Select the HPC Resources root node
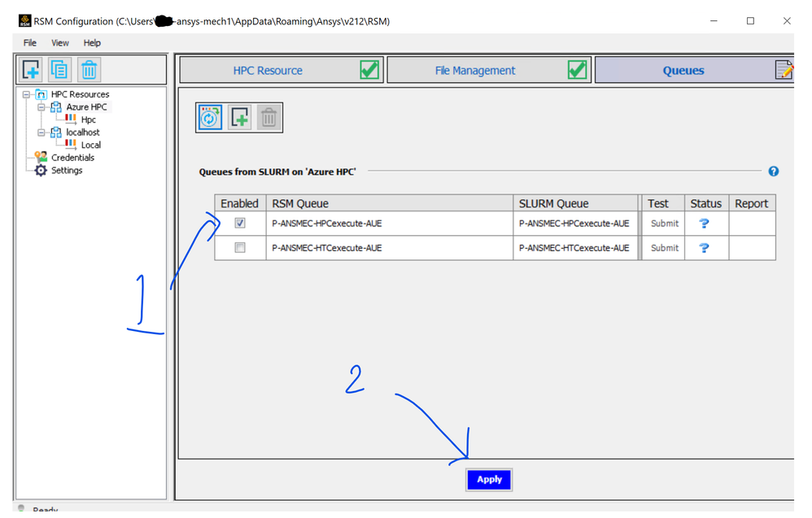This screenshot has width=812, height=518. tap(81, 94)
